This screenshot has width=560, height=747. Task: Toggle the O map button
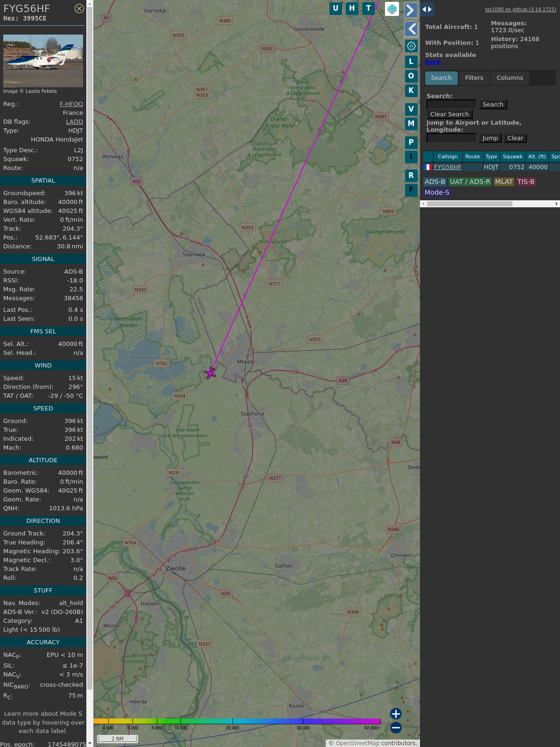411,76
